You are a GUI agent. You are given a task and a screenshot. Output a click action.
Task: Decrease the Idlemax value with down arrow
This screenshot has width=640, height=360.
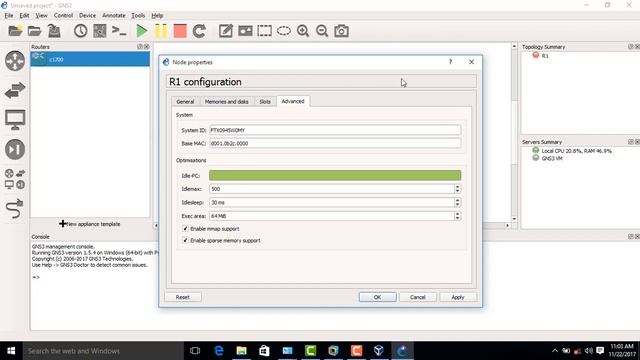pyautogui.click(x=457, y=191)
